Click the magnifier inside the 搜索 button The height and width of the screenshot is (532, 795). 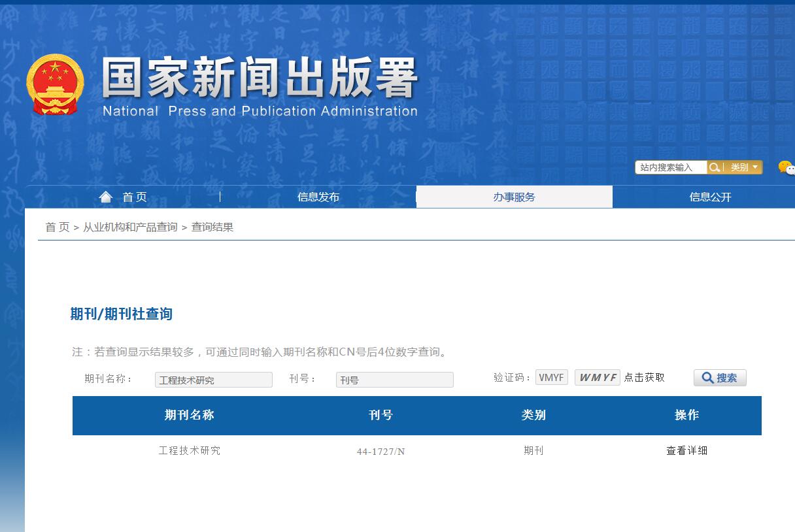(x=706, y=377)
